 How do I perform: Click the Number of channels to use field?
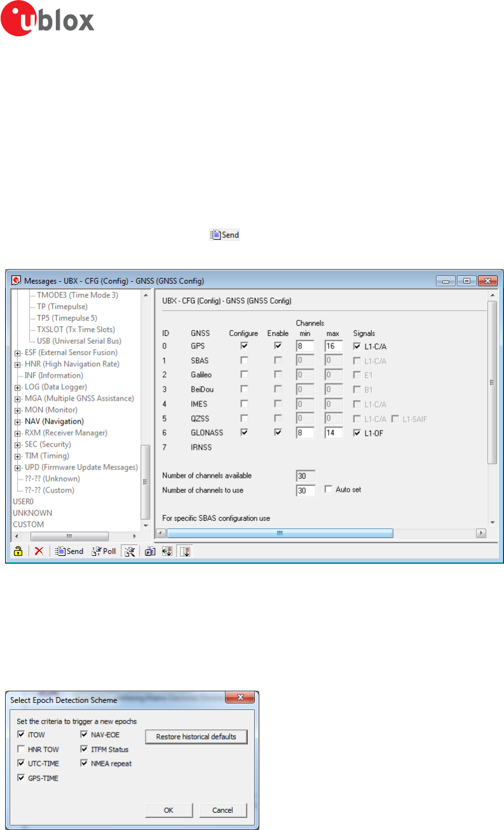[306, 490]
